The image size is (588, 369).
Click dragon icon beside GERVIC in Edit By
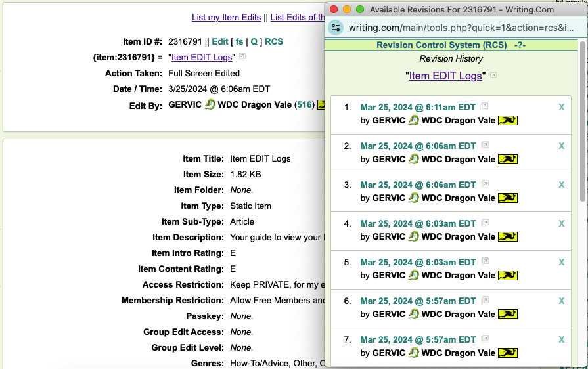click(210, 104)
